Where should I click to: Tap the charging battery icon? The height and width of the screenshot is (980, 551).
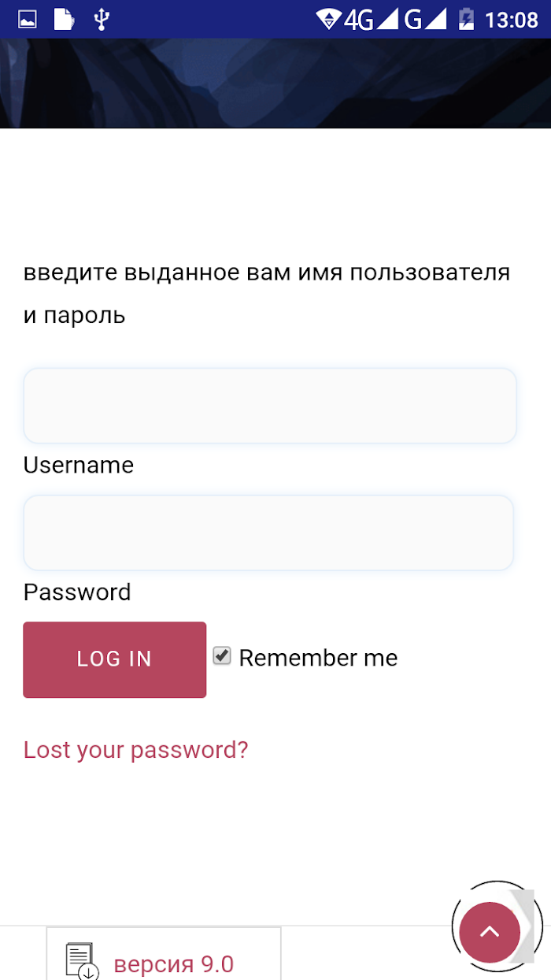click(x=466, y=19)
